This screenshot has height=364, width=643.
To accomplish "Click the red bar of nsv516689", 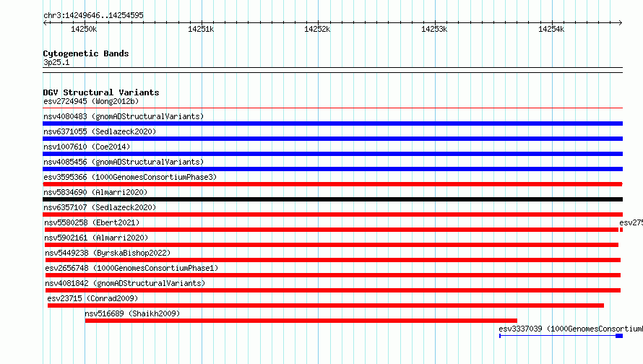I will [x=301, y=321].
